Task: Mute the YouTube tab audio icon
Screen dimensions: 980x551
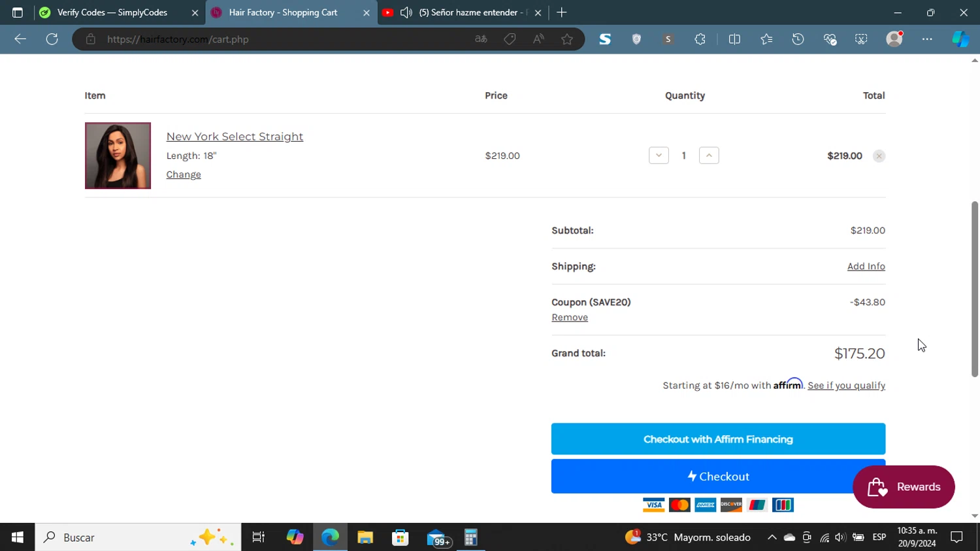Action: pyautogui.click(x=406, y=12)
